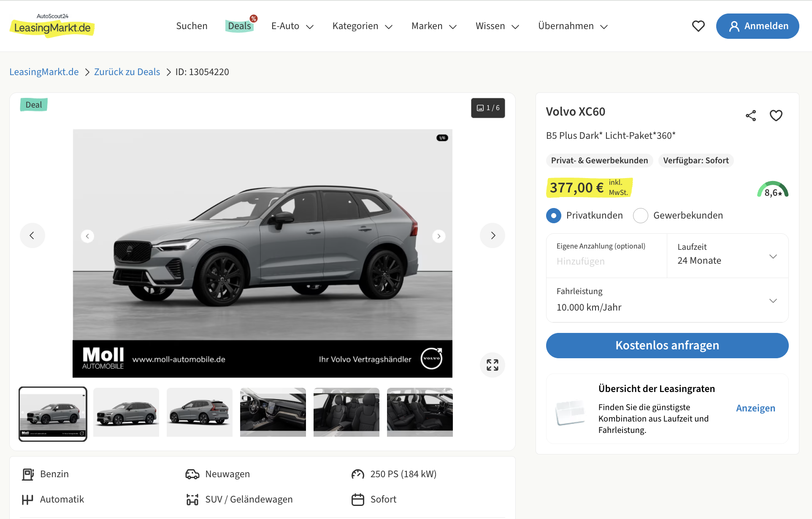Open the Fahrleistung 10.000 km/Jahr dropdown
The height and width of the screenshot is (519, 812).
coord(667,300)
